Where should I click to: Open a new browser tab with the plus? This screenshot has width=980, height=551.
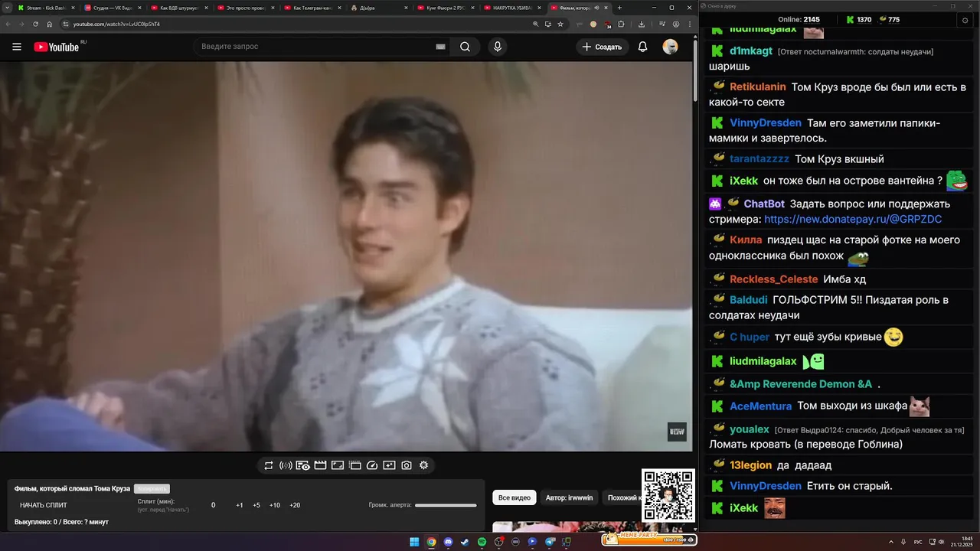(619, 8)
